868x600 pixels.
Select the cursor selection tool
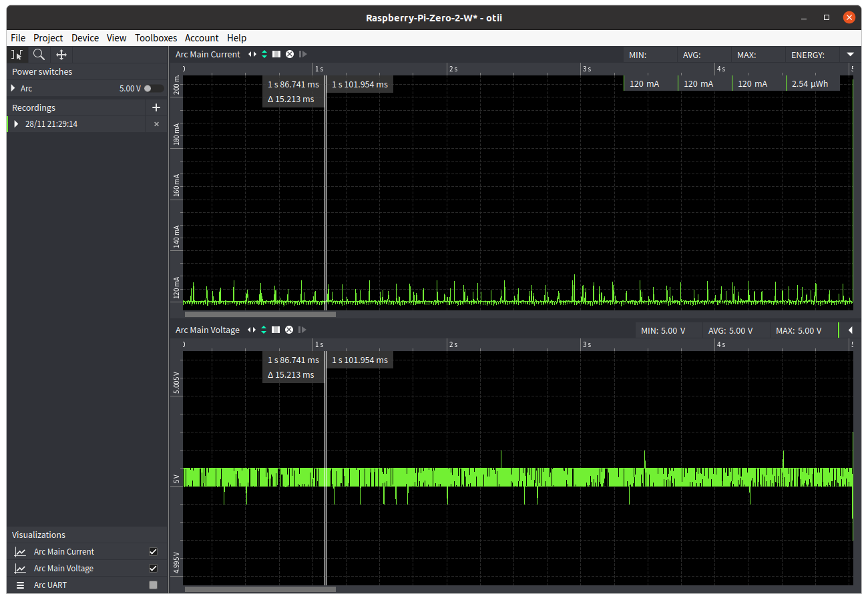click(x=17, y=55)
